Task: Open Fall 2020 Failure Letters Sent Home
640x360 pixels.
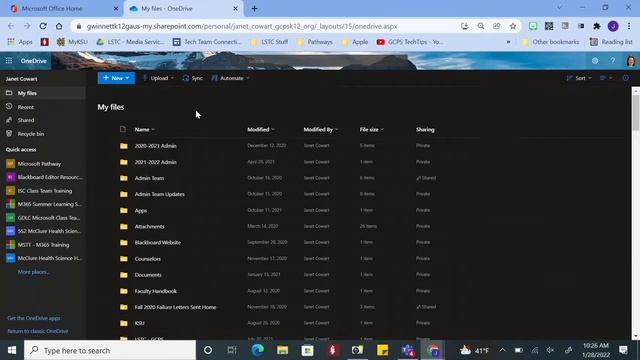Action: pos(176,307)
